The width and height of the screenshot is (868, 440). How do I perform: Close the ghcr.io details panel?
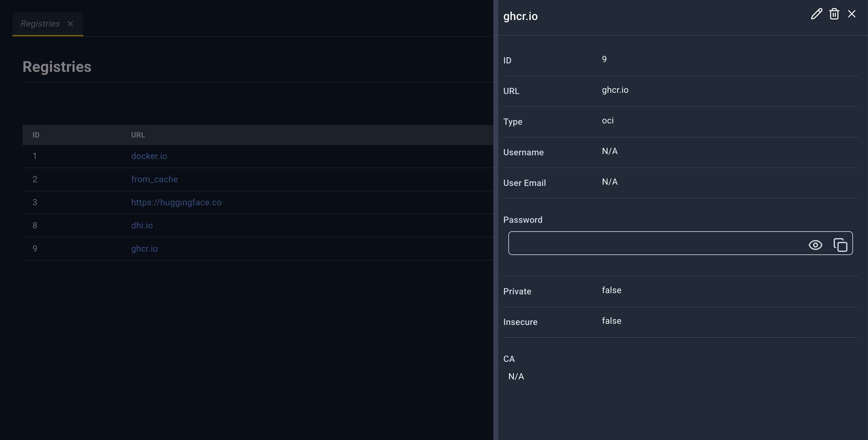(x=851, y=14)
